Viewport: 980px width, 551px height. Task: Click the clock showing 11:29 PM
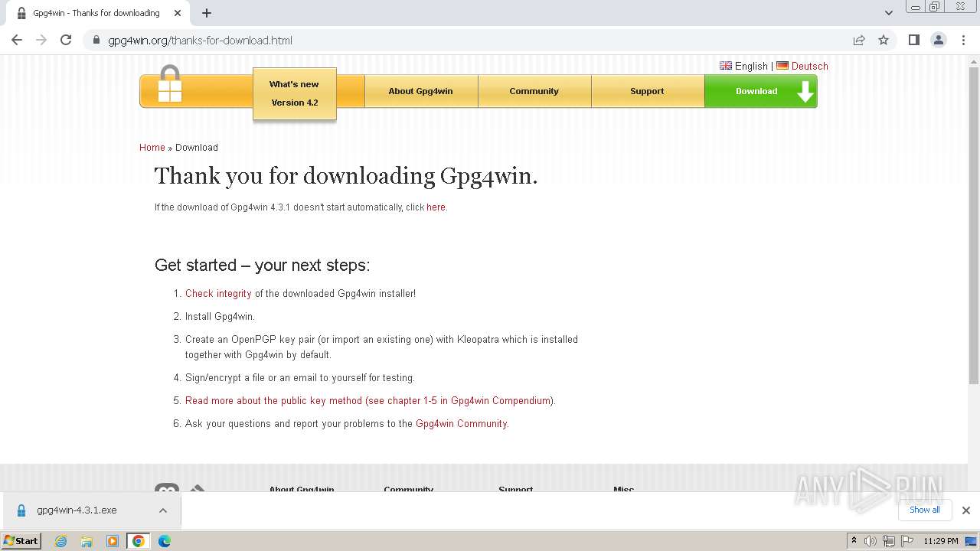[941, 541]
